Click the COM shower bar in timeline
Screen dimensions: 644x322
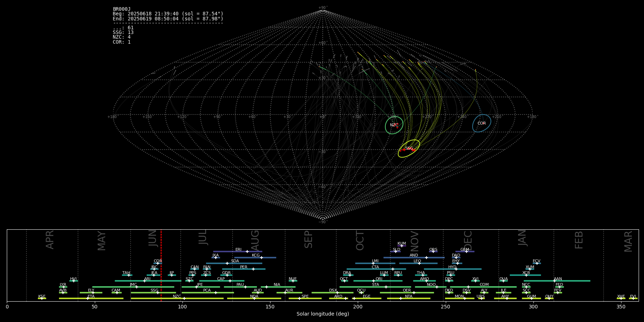click(483, 287)
